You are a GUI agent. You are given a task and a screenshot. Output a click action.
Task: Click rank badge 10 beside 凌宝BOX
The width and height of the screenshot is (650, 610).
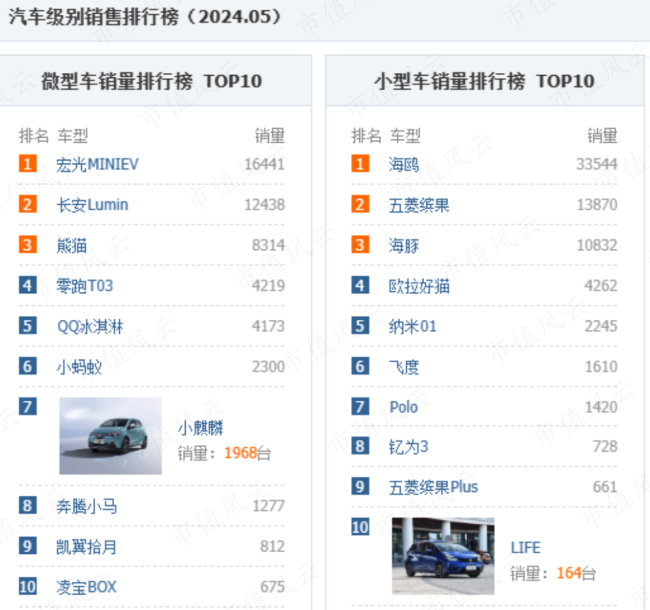(x=28, y=586)
